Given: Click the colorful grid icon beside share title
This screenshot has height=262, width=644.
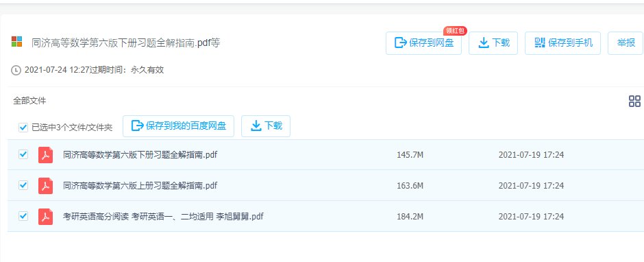Looking at the screenshot, I should click(x=16, y=42).
